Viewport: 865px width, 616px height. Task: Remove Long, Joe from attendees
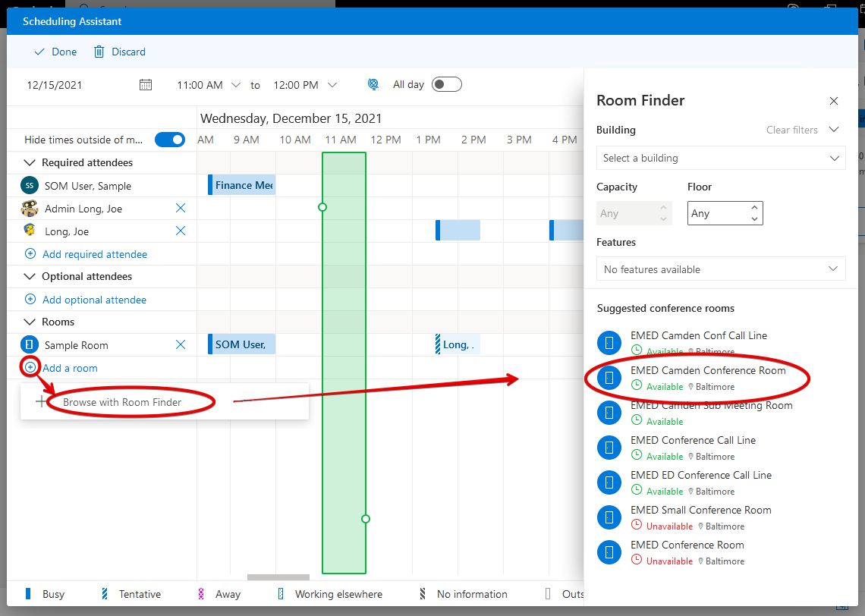[181, 231]
